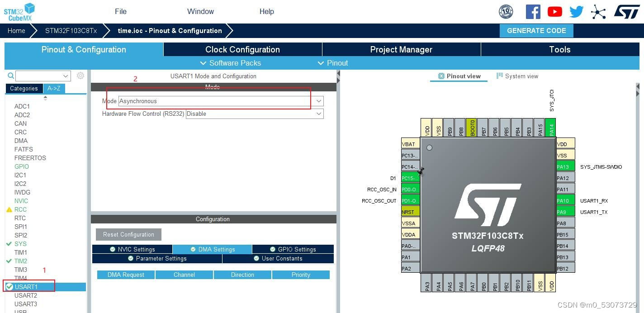
Task: Select pin PC15 labeled D1
Action: tap(411, 178)
